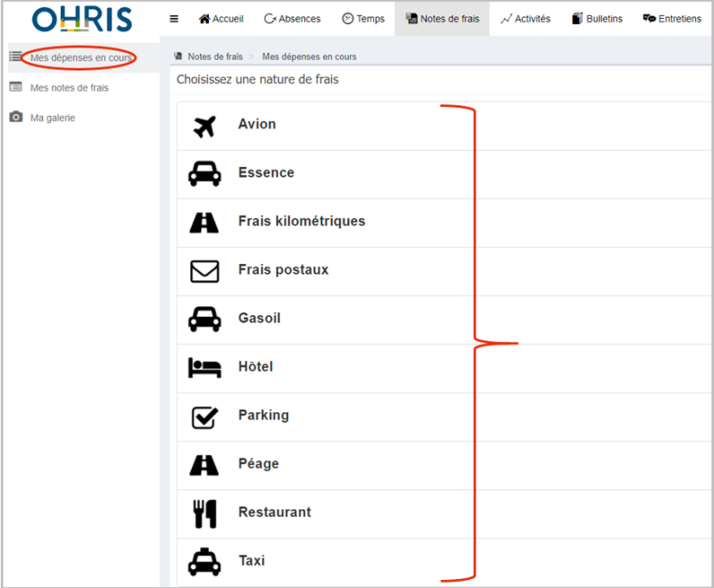The height and width of the screenshot is (588, 714).
Task: Click the breadcrumb Notes de frais icon
Action: pos(178,56)
